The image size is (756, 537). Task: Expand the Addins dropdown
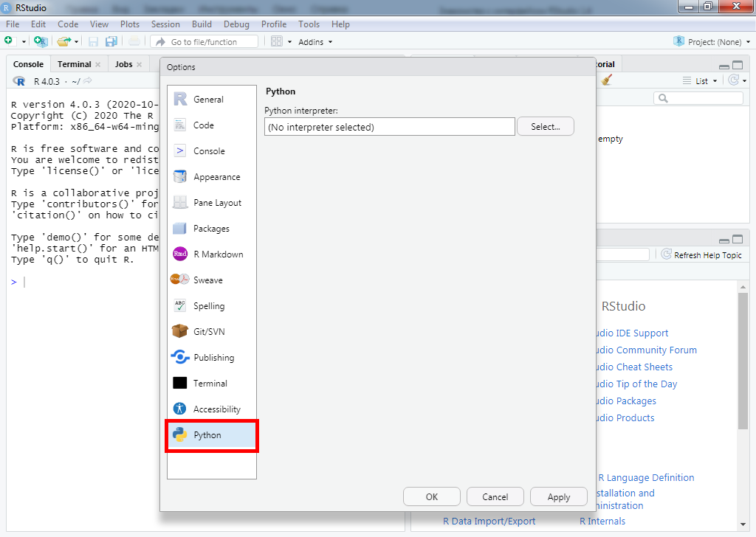click(315, 42)
